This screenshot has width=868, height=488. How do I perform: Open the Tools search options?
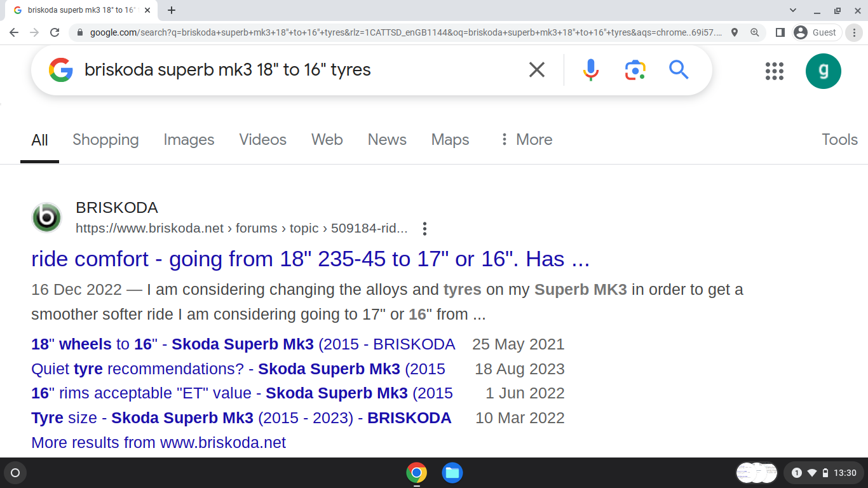coord(839,140)
